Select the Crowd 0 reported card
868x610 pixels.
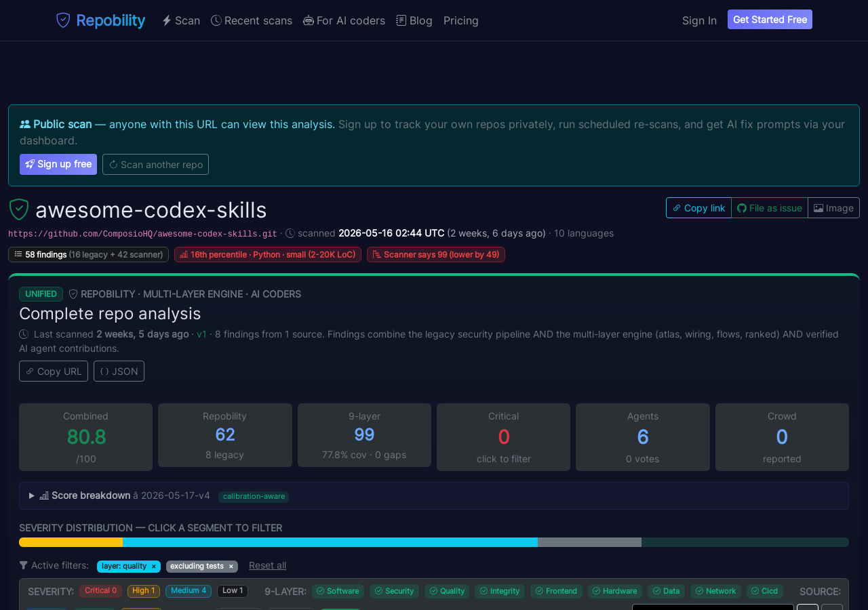pyautogui.click(x=782, y=437)
